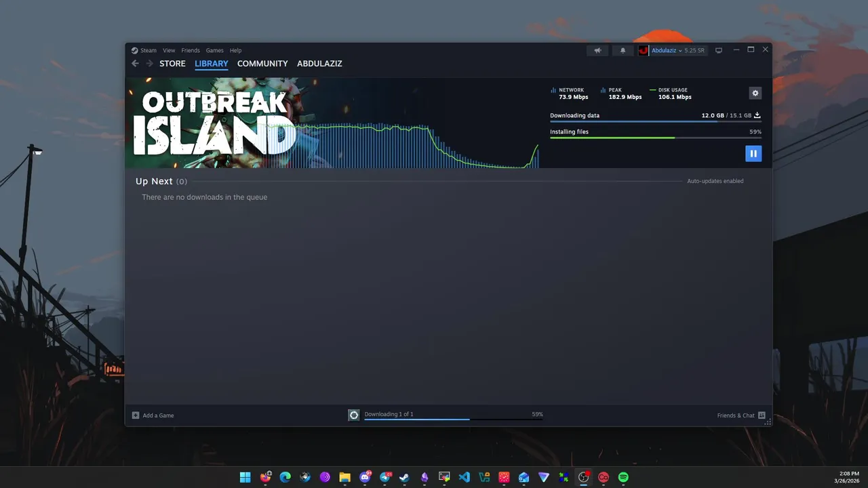Open Steam from the taskbar

(404, 477)
